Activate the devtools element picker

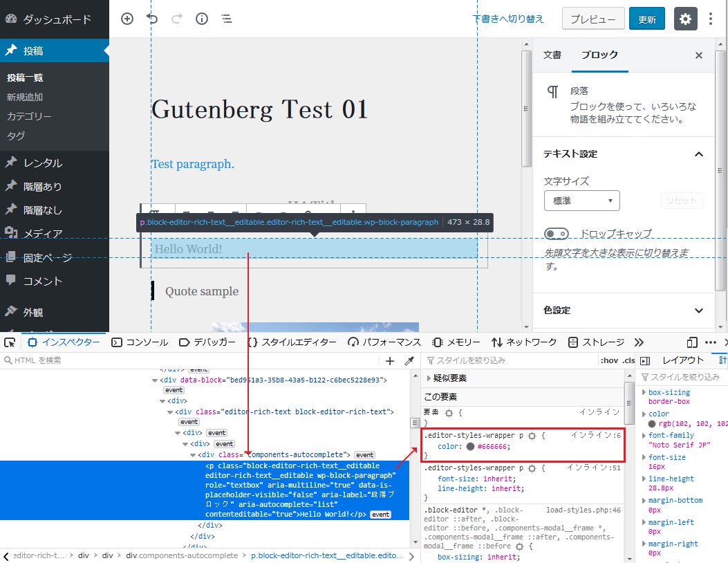pos(10,342)
